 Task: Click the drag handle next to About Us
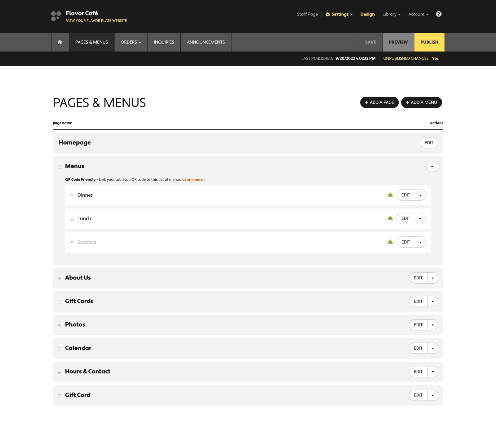60,278
